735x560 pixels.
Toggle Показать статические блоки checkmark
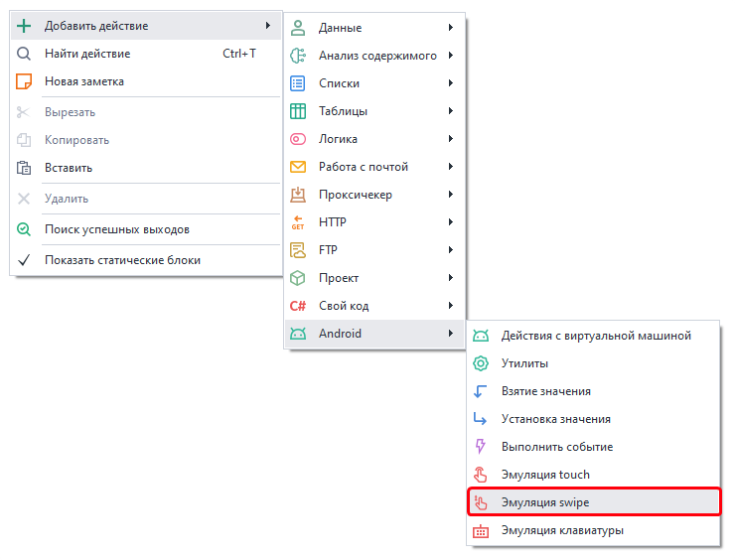pos(25,260)
